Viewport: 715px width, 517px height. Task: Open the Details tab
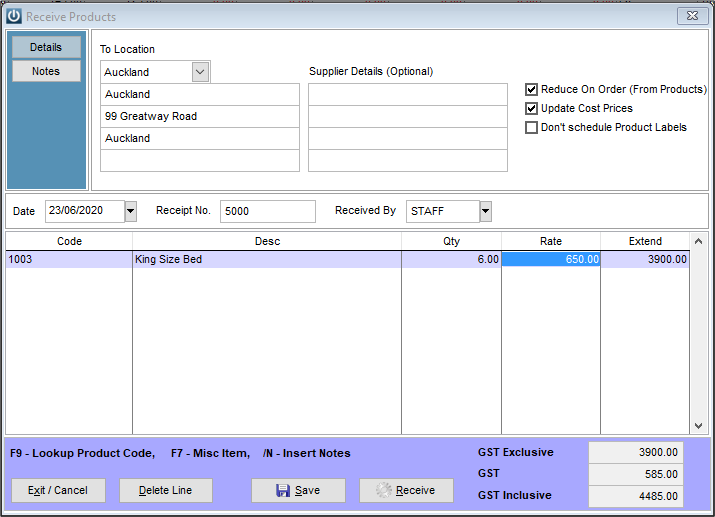(46, 47)
